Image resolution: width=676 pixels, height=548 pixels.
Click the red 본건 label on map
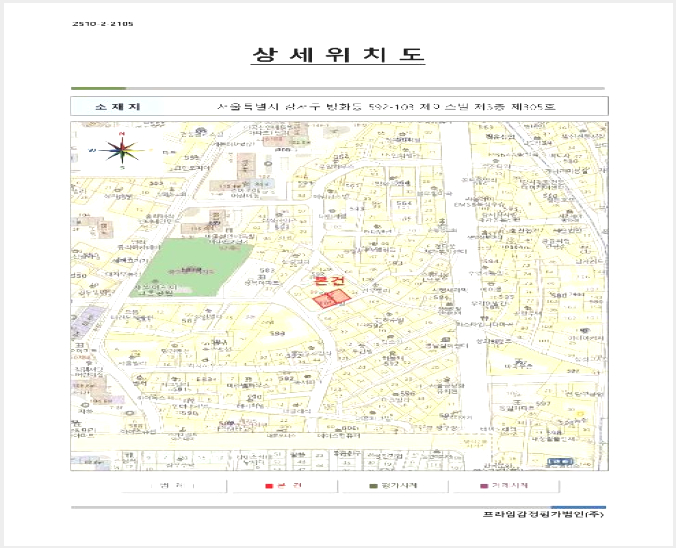click(329, 281)
